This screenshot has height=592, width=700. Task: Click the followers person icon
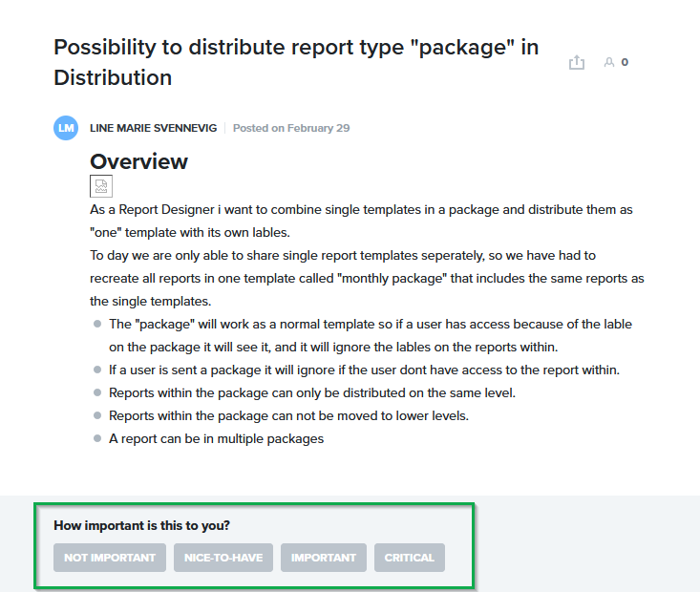(x=608, y=62)
